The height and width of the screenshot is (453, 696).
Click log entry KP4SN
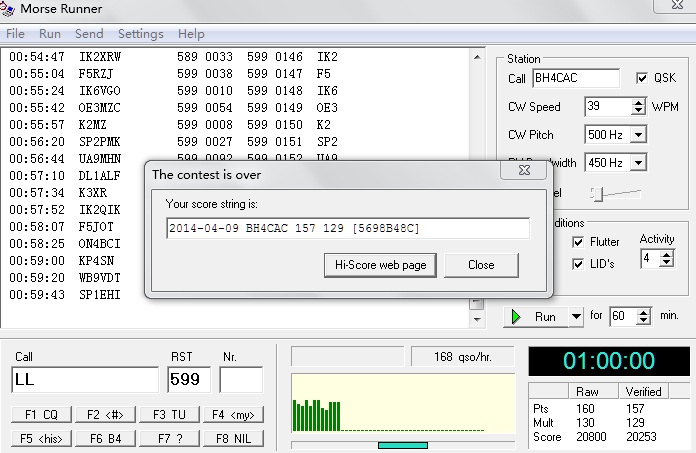pos(96,261)
